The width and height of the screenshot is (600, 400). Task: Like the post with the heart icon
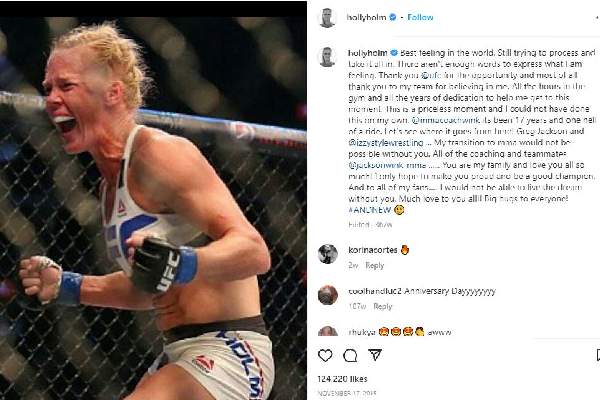click(x=325, y=356)
